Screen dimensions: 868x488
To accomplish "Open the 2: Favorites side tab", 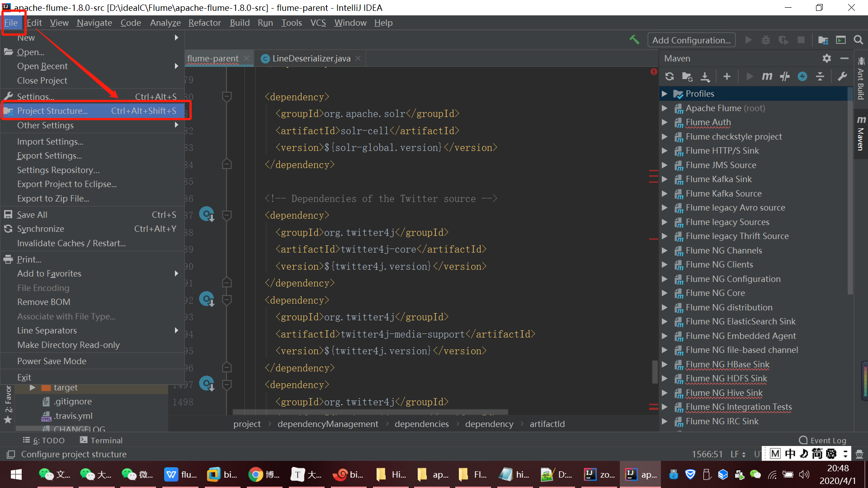I will click(x=8, y=404).
